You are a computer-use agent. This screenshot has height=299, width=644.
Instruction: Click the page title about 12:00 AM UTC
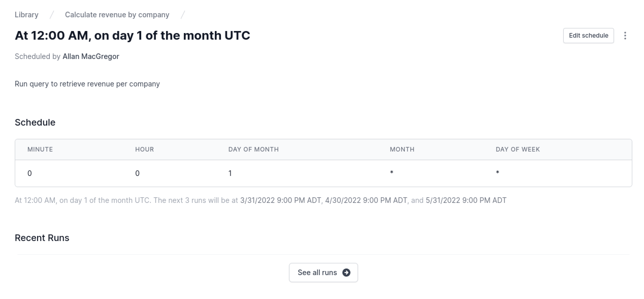pyautogui.click(x=133, y=36)
